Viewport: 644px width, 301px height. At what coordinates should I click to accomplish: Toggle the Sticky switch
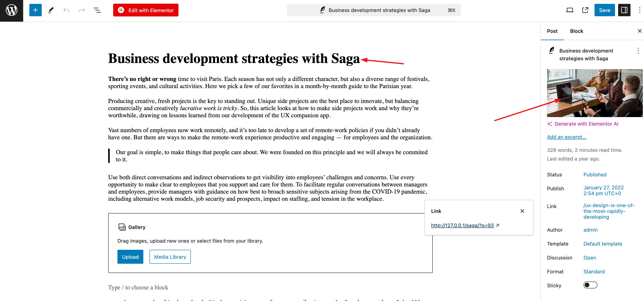coord(590,285)
